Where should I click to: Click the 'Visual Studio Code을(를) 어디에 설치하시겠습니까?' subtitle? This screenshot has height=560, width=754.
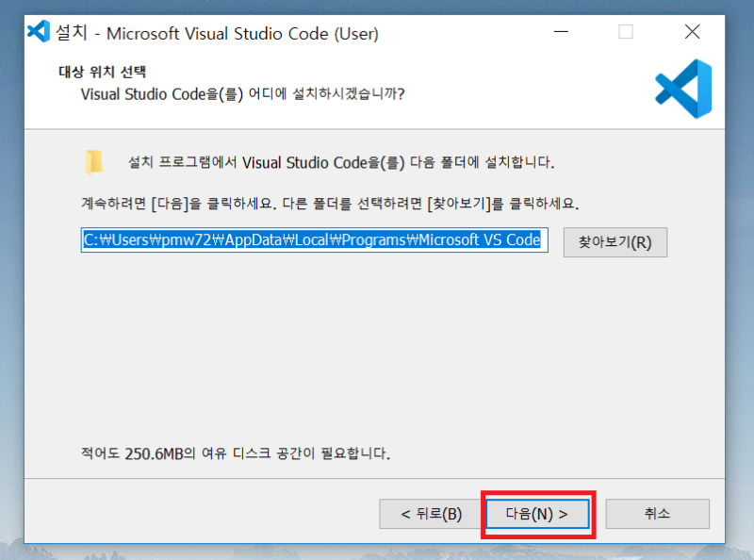(243, 94)
